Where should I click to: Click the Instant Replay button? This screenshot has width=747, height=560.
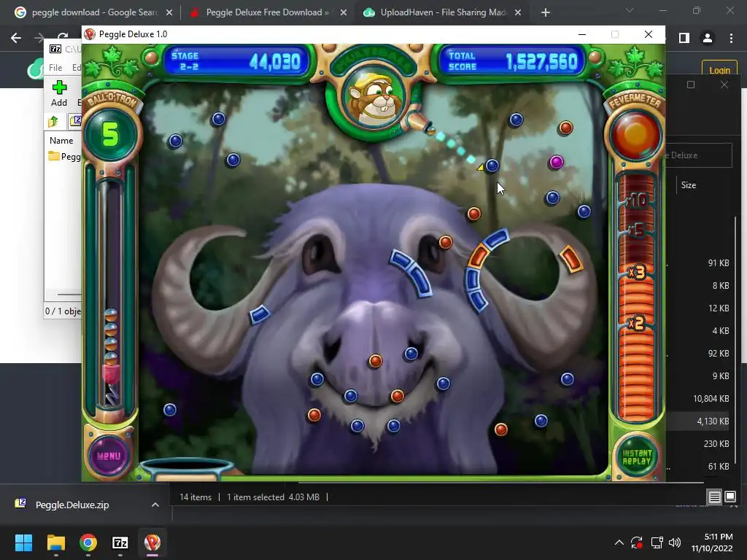(x=636, y=457)
